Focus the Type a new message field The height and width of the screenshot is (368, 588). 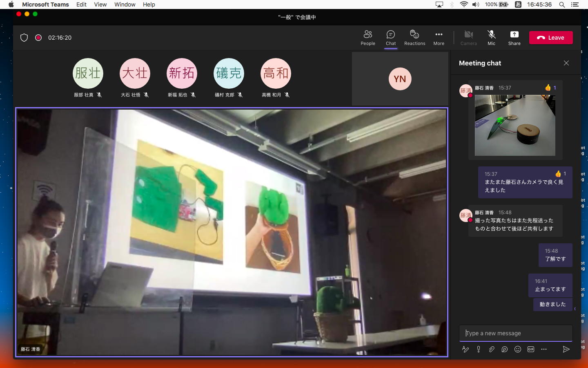pos(516,333)
